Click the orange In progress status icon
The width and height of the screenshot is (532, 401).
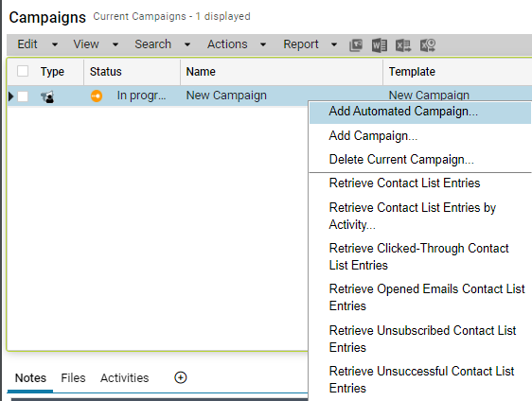[x=97, y=96]
